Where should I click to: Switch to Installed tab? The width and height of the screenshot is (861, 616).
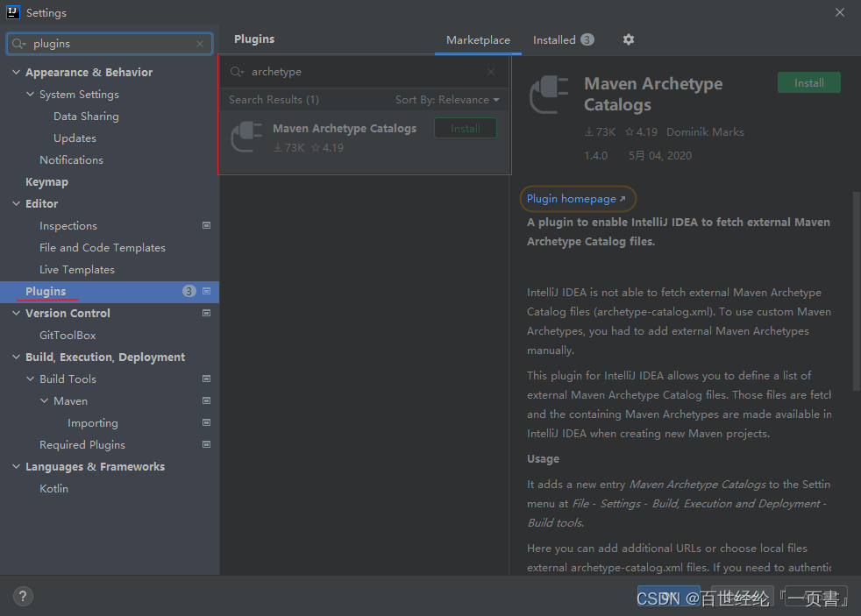564,40
